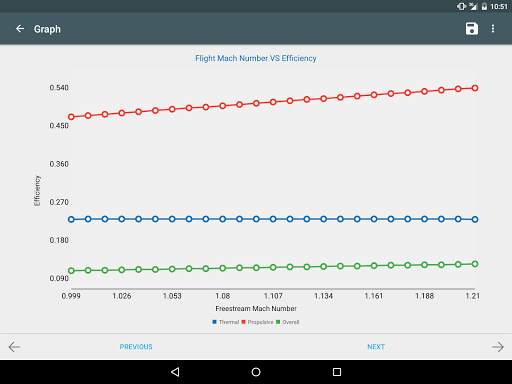Tap the Android home circle button
The width and height of the screenshot is (512, 384).
click(256, 372)
